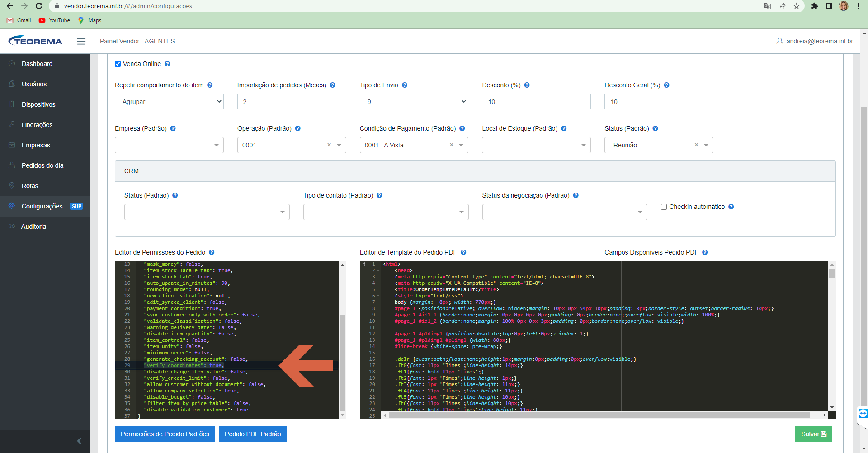Click the Desconto (%) input field

coord(536,102)
